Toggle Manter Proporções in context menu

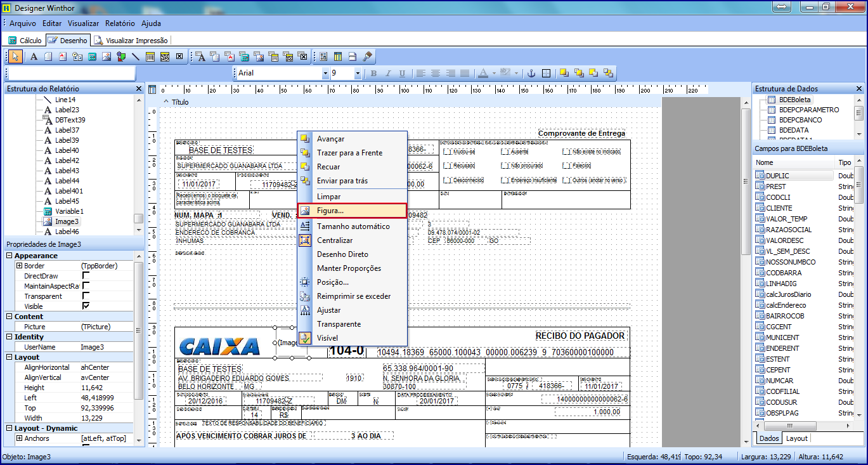coord(352,268)
